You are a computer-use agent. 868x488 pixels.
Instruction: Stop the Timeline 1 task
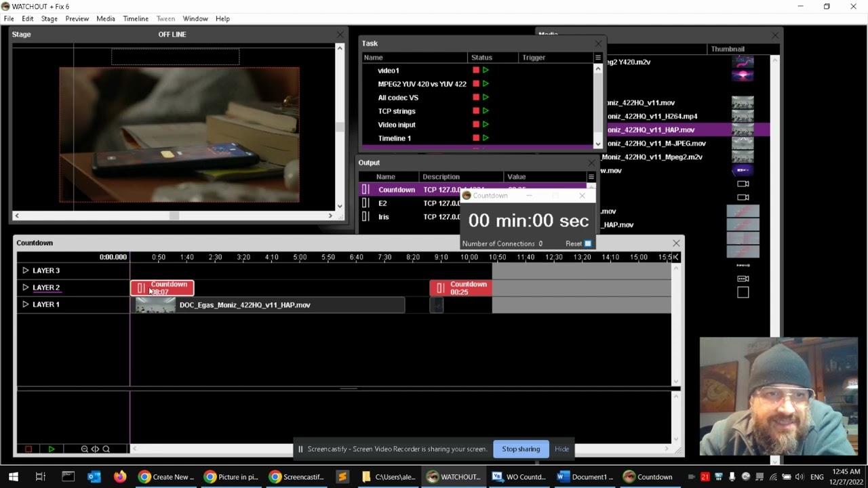476,138
